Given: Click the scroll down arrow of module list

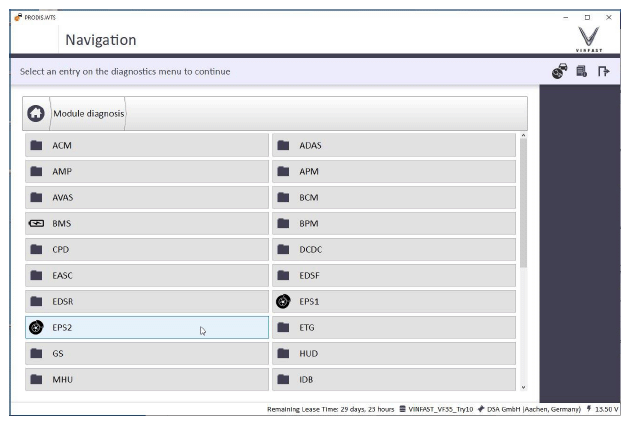Looking at the screenshot, I should coord(523,386).
